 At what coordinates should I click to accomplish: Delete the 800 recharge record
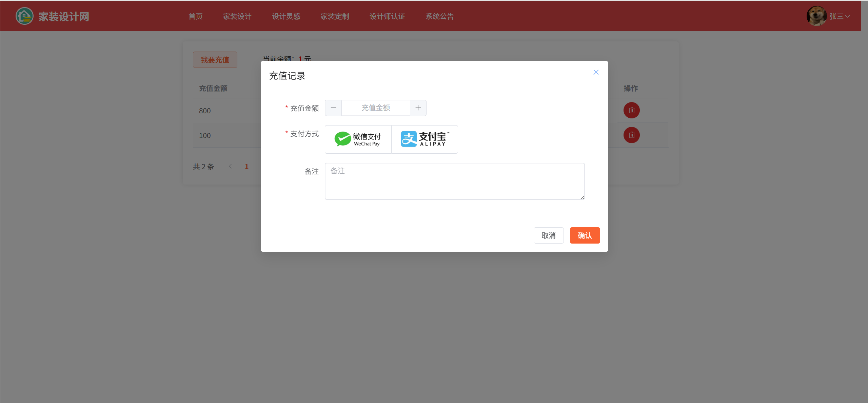631,110
